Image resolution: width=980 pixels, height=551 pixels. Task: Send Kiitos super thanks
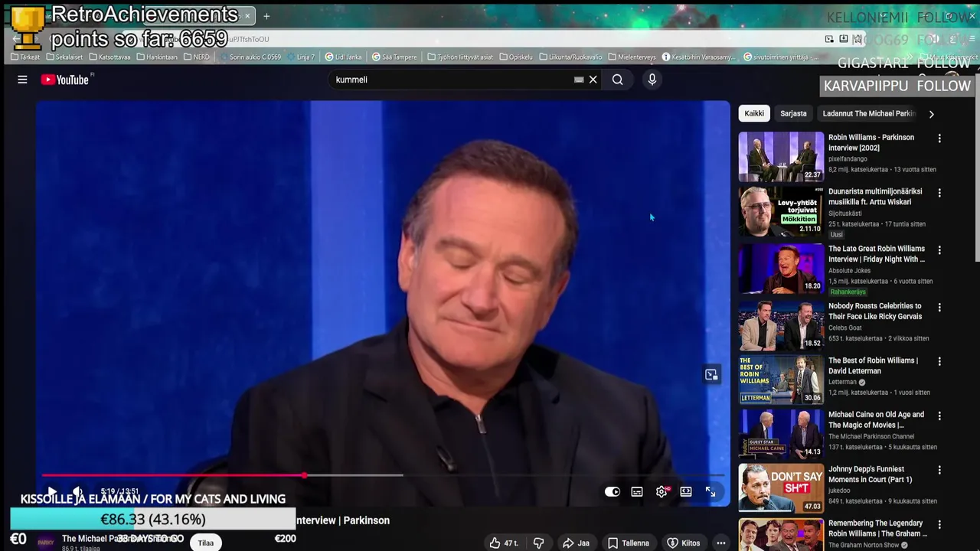pyautogui.click(x=684, y=543)
